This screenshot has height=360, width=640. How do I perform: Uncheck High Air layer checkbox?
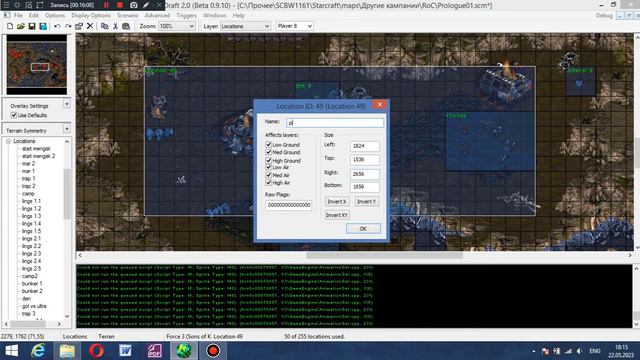coord(268,182)
